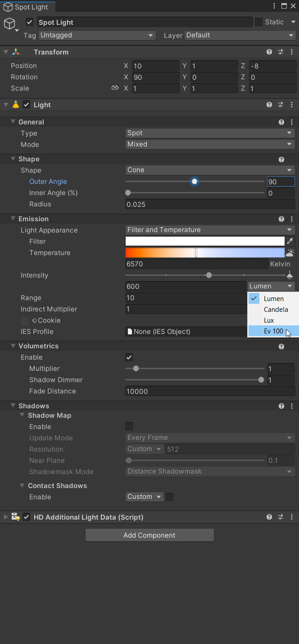Collapse the Shadows section foldout
299x644 pixels.
(14, 406)
